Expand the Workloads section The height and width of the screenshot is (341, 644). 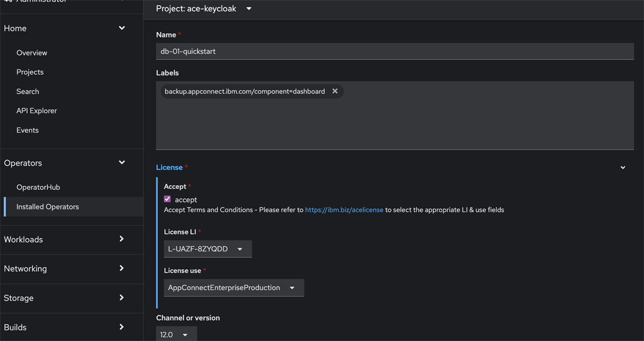[x=122, y=239]
